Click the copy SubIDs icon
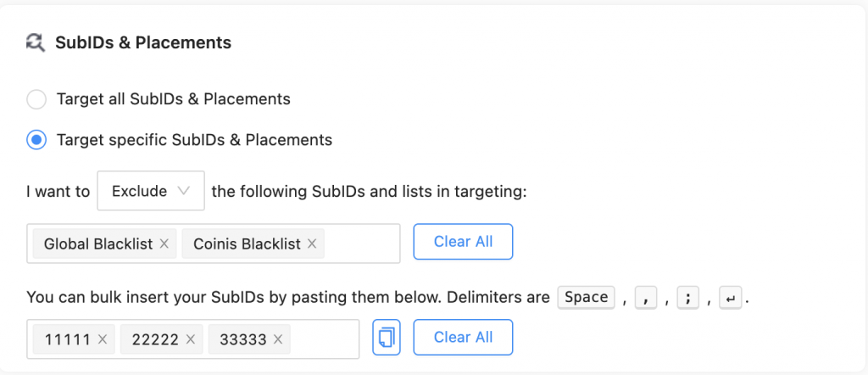 coord(386,338)
